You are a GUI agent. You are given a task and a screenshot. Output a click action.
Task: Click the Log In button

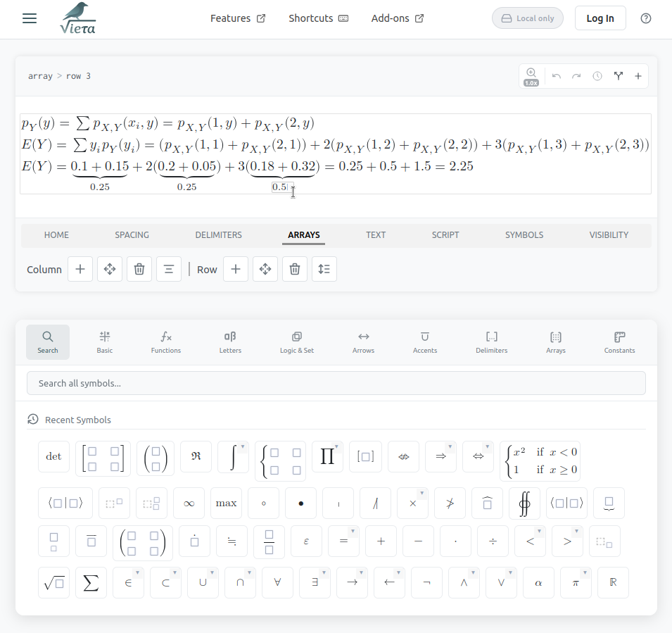[x=600, y=18]
